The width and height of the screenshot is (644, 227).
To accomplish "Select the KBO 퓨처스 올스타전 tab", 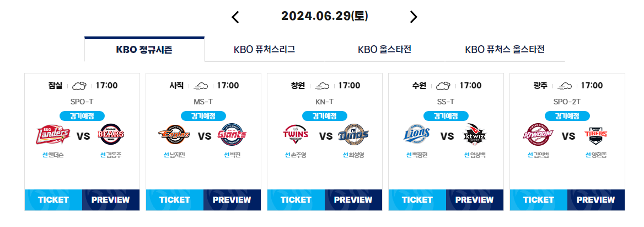I will pos(505,50).
